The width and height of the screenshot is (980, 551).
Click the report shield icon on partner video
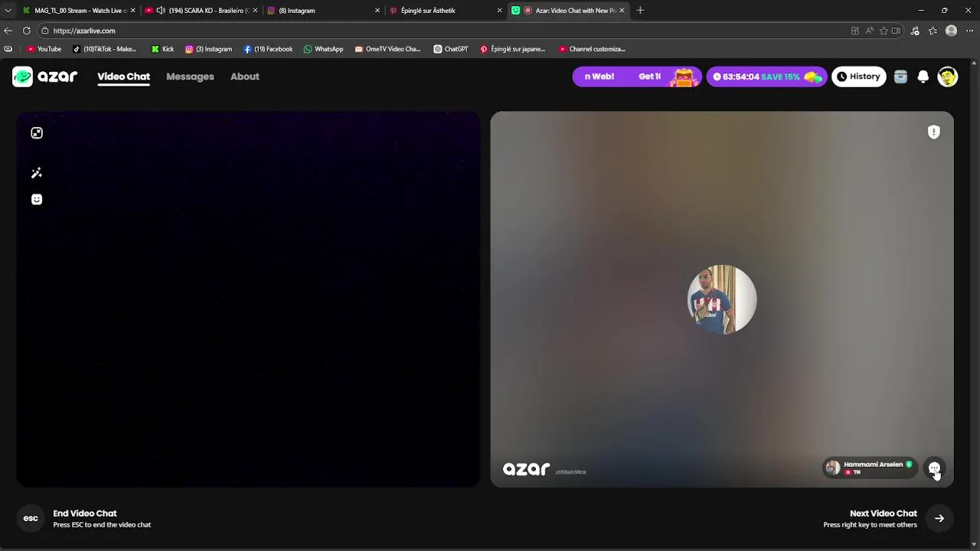(934, 132)
